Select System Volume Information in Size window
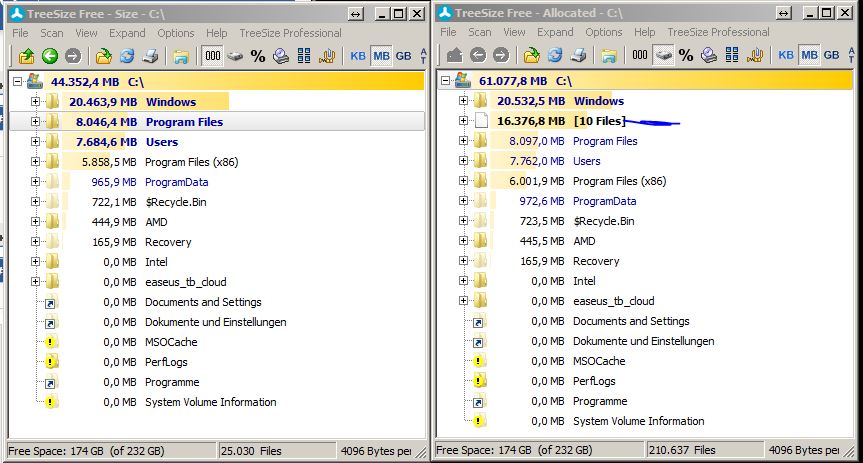Image resolution: width=863 pixels, height=463 pixels. 211,402
